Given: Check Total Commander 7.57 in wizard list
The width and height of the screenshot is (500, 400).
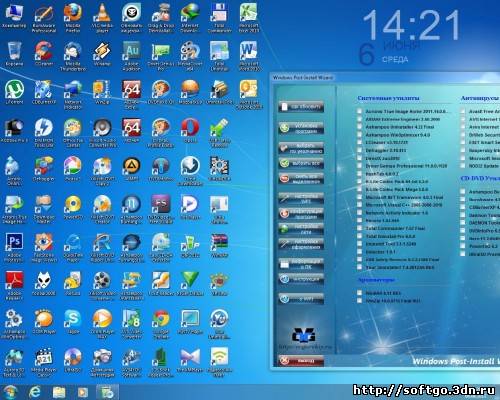Looking at the screenshot, I should (x=359, y=228).
